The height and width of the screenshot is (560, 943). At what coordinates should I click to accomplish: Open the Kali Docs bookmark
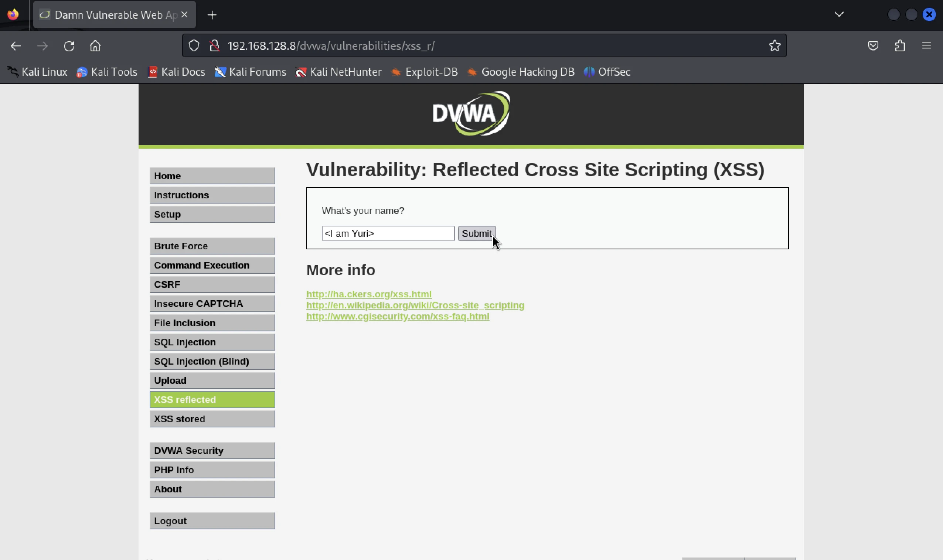[x=177, y=72]
